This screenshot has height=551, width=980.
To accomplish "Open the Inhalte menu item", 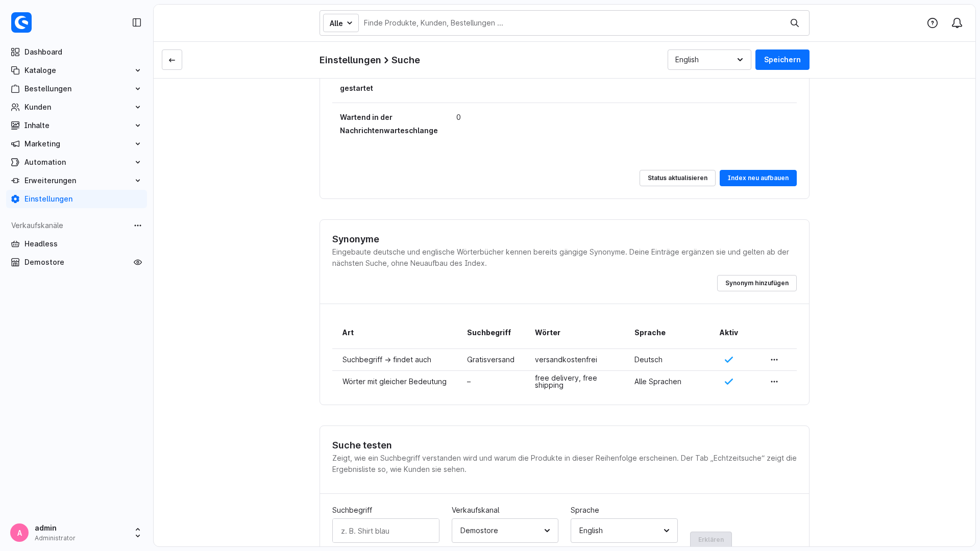I will pos(77,126).
